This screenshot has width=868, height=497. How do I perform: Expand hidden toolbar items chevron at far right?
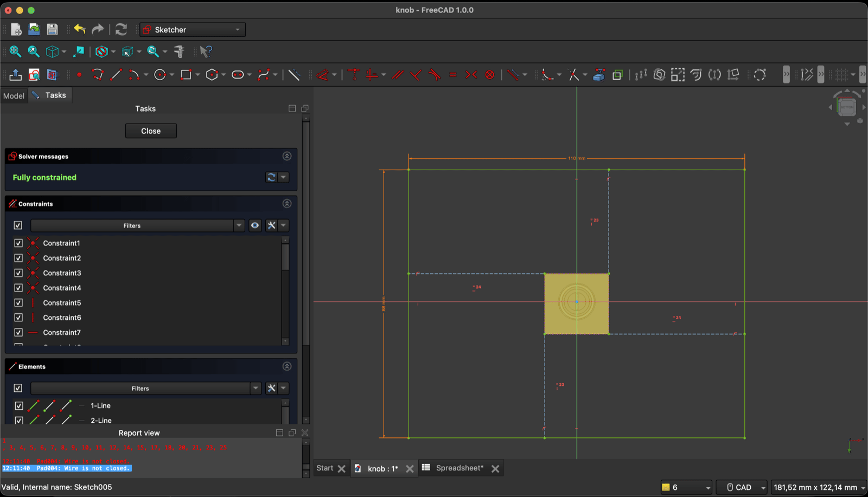(x=863, y=74)
